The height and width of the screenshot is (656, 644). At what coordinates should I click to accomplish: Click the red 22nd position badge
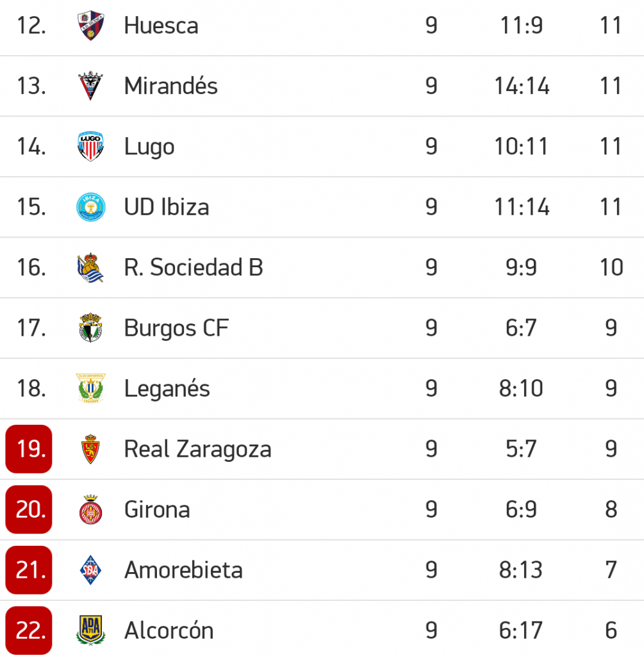pyautogui.click(x=29, y=630)
